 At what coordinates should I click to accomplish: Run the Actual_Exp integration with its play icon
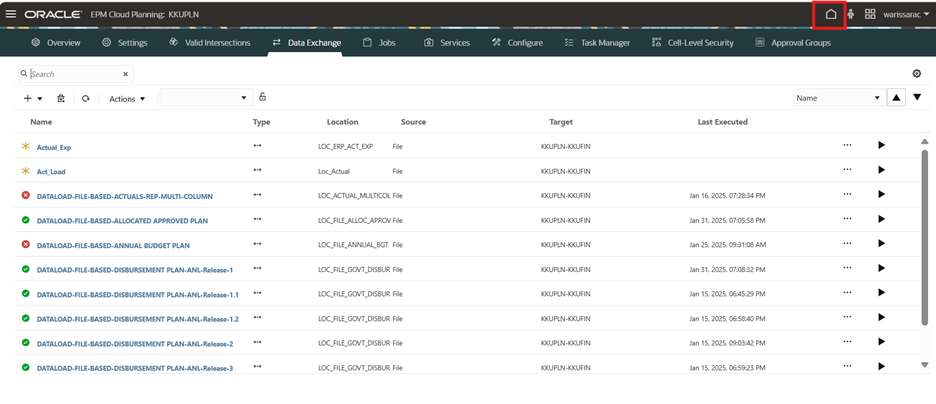point(881,145)
